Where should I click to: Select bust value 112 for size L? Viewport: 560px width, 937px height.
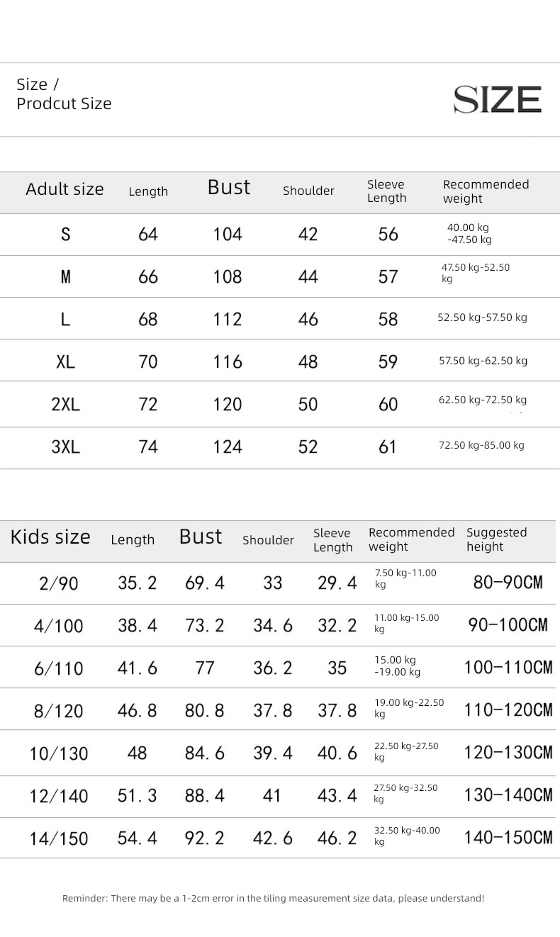tap(228, 319)
